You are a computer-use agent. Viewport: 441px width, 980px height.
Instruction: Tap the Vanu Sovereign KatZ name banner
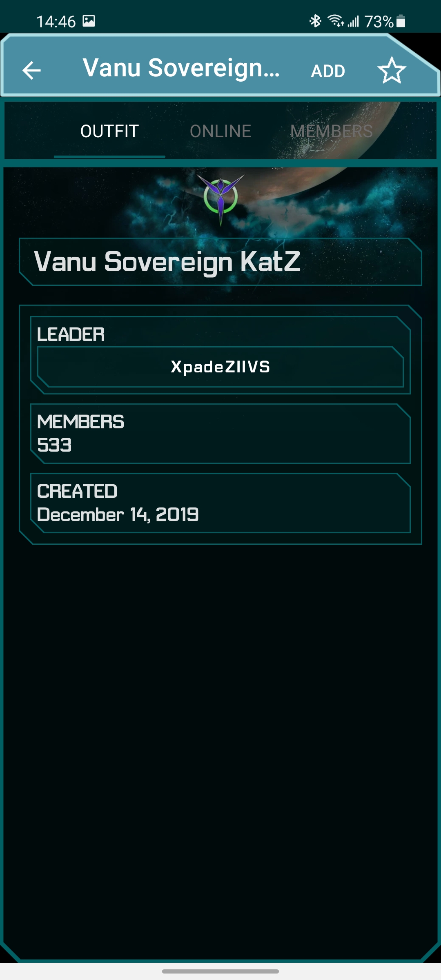[x=220, y=262]
